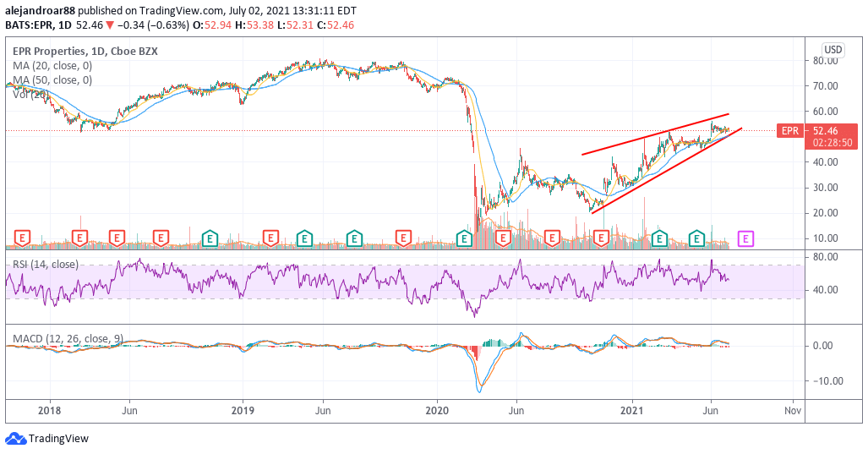Open the August 2018 red earnings marker

(x=161, y=239)
